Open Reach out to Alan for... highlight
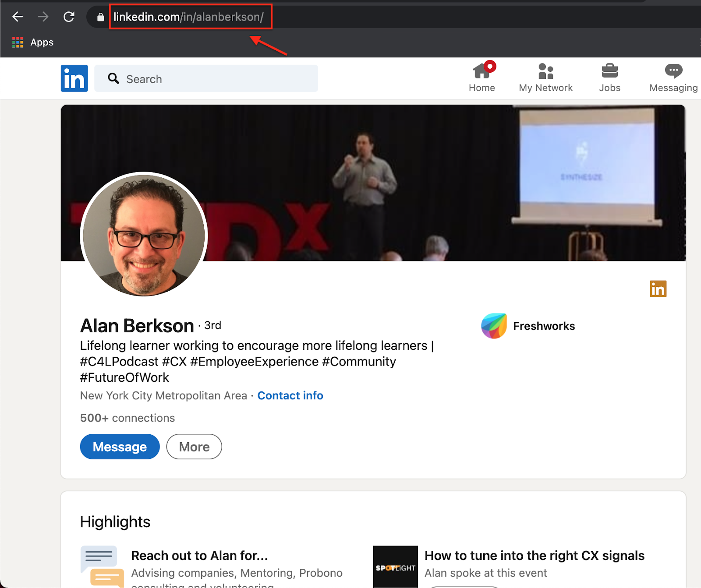Screen dimensions: 701x588 (x=199, y=556)
